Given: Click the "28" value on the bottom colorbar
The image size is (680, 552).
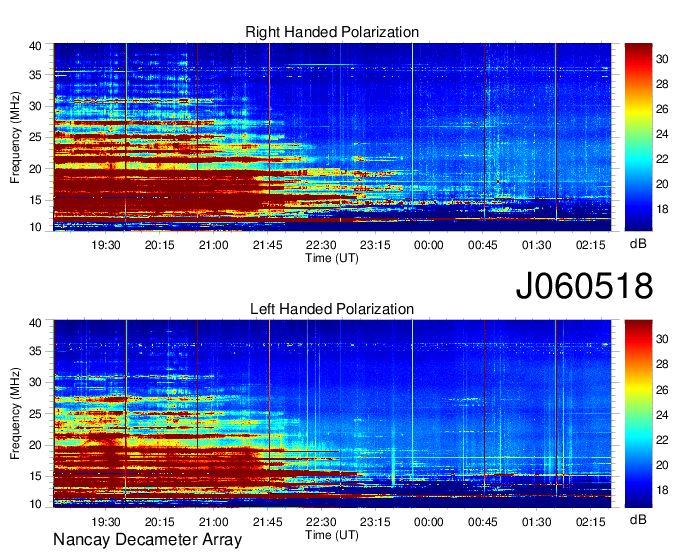Looking at the screenshot, I should (x=662, y=364).
